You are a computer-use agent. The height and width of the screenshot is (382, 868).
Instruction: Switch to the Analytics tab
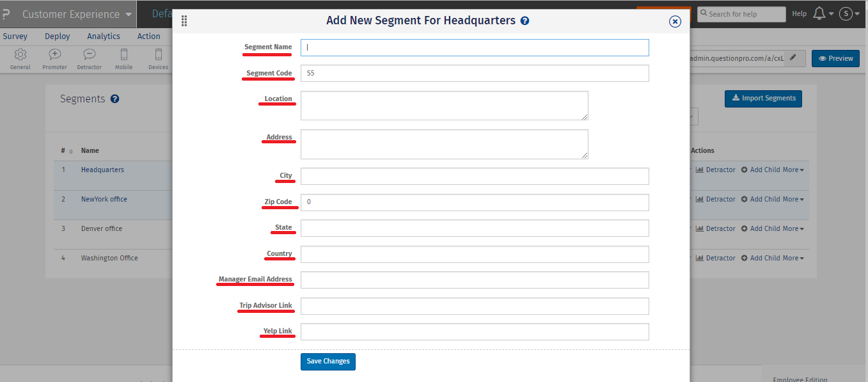pos(103,36)
